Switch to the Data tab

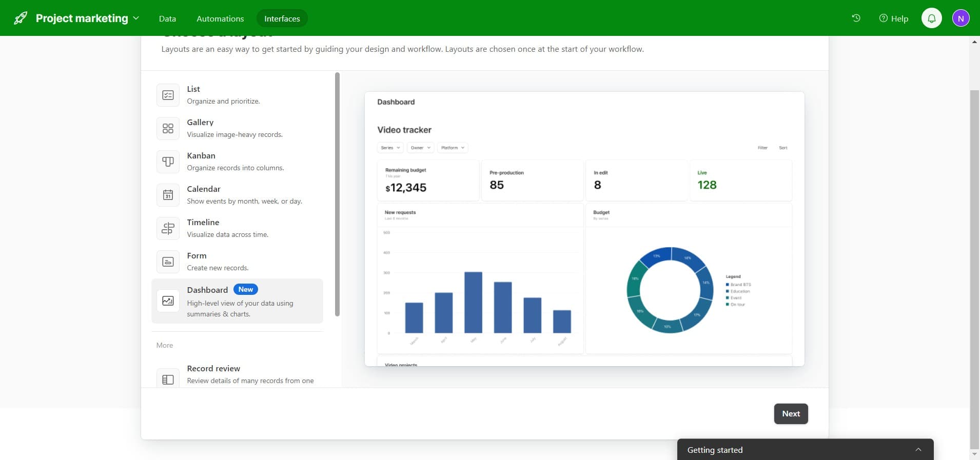tap(167, 18)
